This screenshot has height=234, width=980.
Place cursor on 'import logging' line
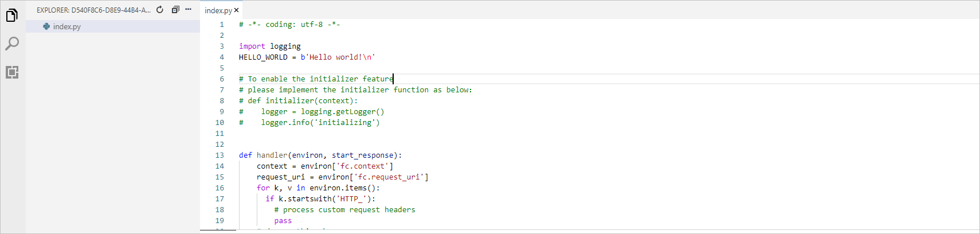[269, 46]
